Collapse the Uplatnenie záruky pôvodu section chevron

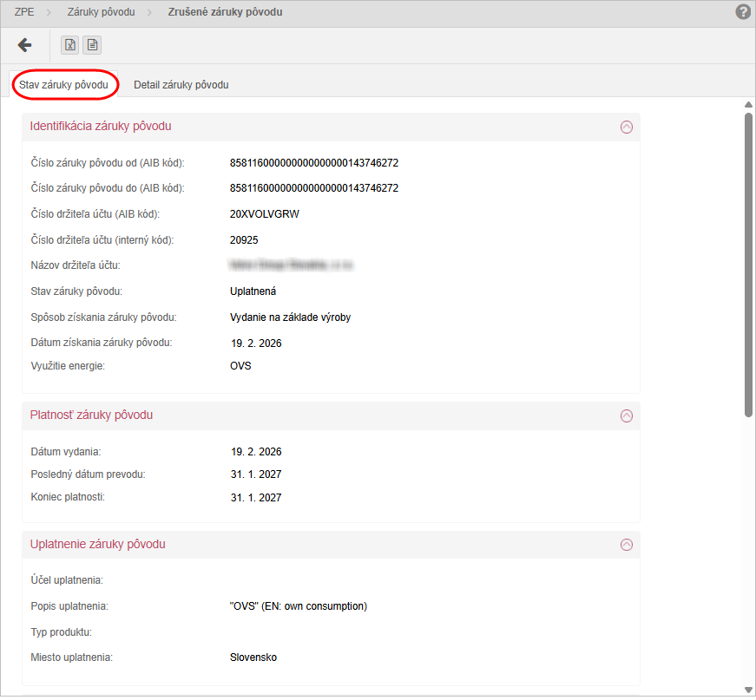pyautogui.click(x=627, y=545)
